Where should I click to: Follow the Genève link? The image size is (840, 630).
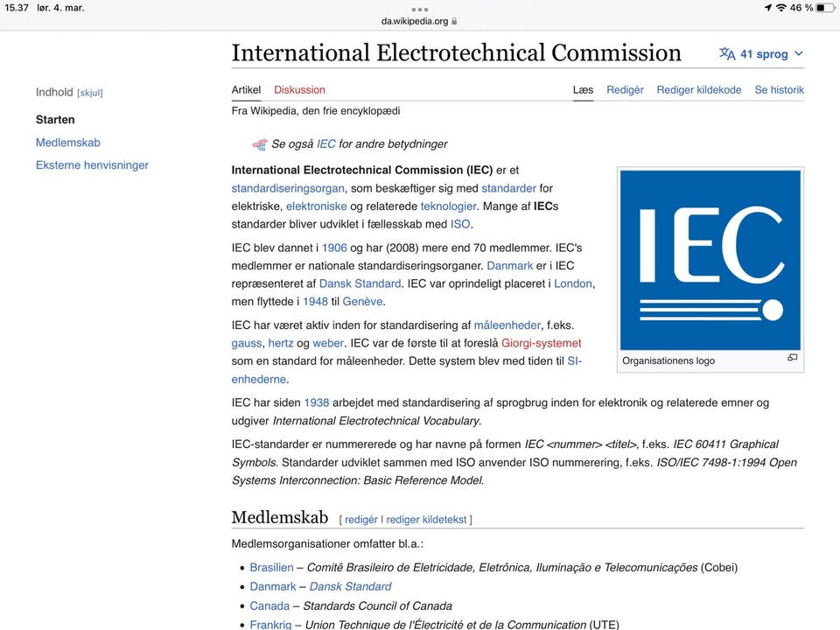click(362, 302)
